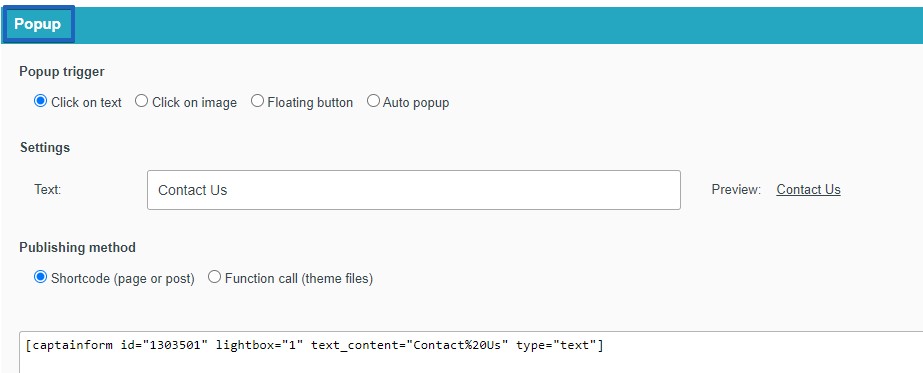Open the Popup tab
Image resolution: width=923 pixels, height=373 pixels.
(38, 24)
